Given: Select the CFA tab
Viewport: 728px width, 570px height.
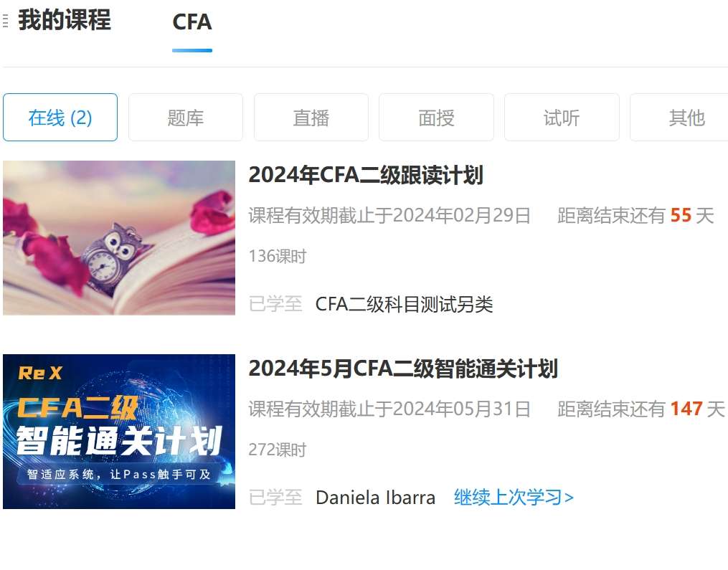Looking at the screenshot, I should [x=192, y=22].
